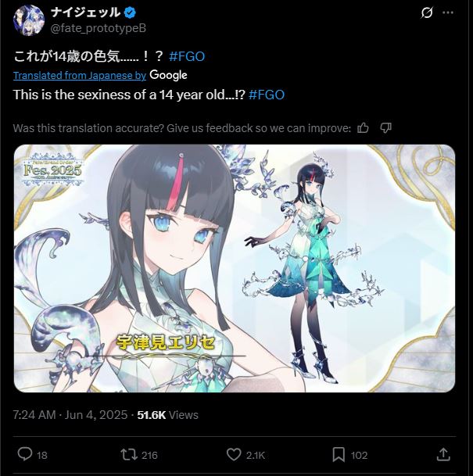The width and height of the screenshot is (473, 476).
Task: Click the 7:24 AM Jun 4, 2025 timestamp
Action: click(70, 415)
